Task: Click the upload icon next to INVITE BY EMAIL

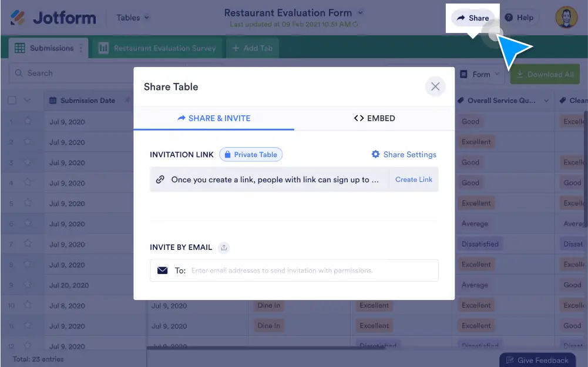Action: [224, 248]
